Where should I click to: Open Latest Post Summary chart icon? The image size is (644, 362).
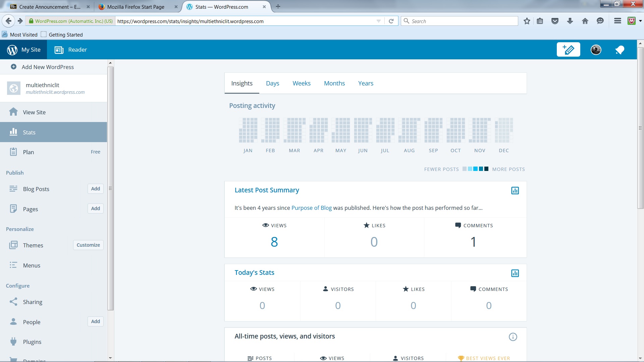click(x=515, y=191)
